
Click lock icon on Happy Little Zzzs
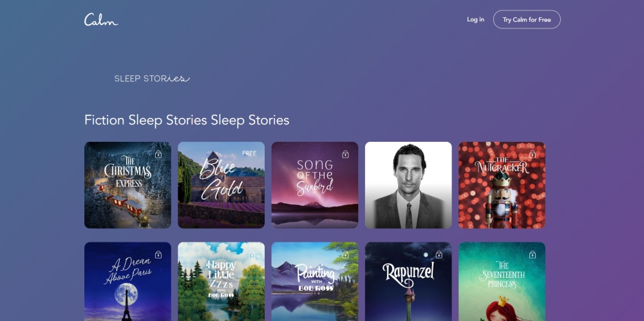pos(252,255)
